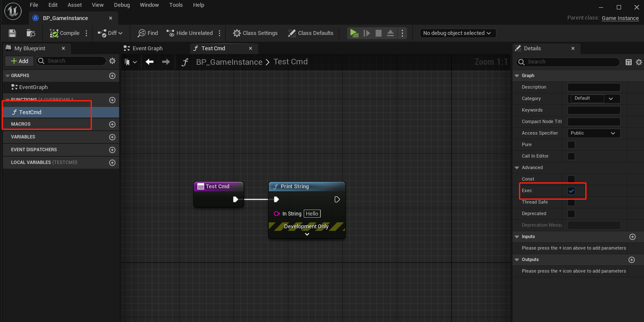This screenshot has height=322, width=644.
Task: Open the graph bookmarks dropdown
Action: pyautogui.click(x=131, y=62)
